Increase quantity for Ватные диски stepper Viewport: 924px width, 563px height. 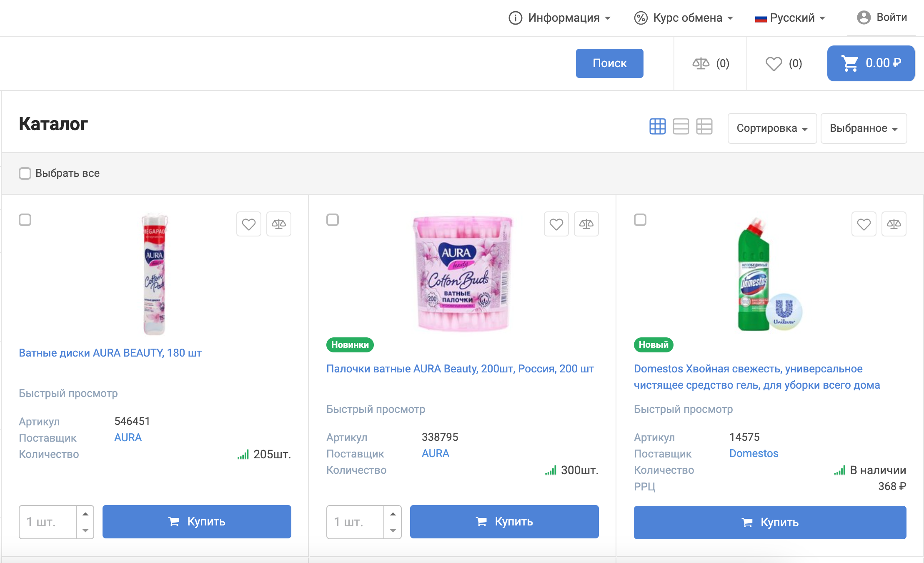(85, 514)
